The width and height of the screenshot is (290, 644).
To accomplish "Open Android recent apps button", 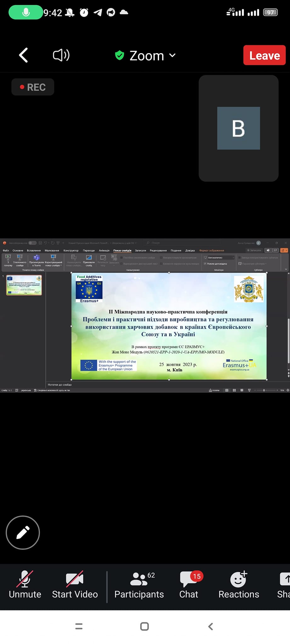I will click(79, 626).
